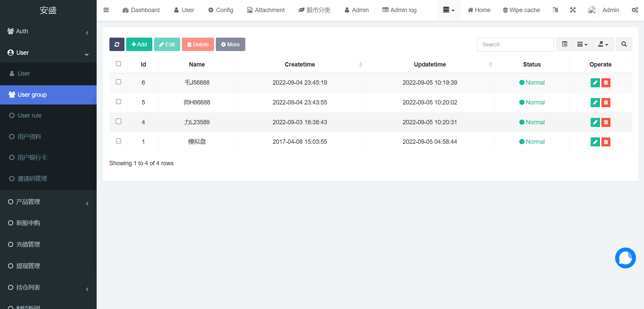Click the language translate icon
The width and height of the screenshot is (644, 309).
555,10
